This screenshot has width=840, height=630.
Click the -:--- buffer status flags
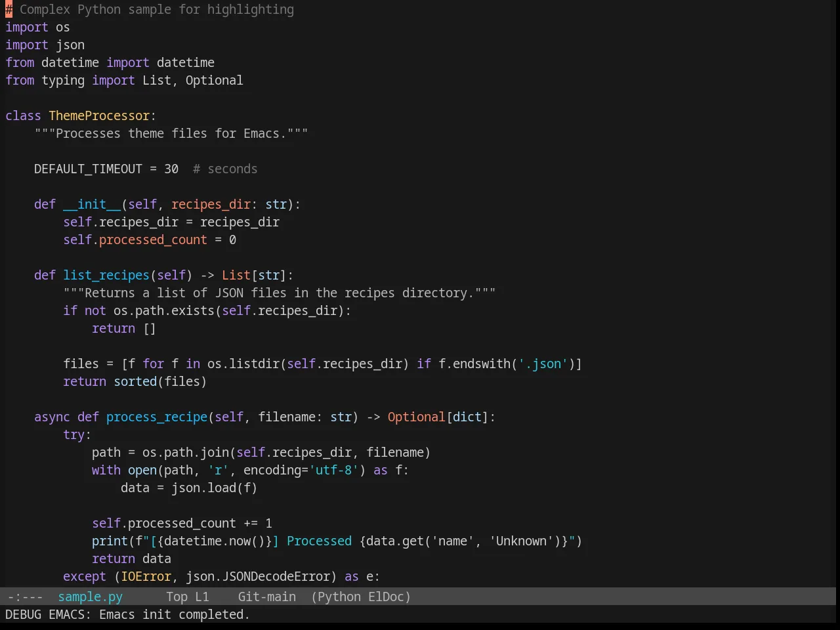(x=25, y=597)
